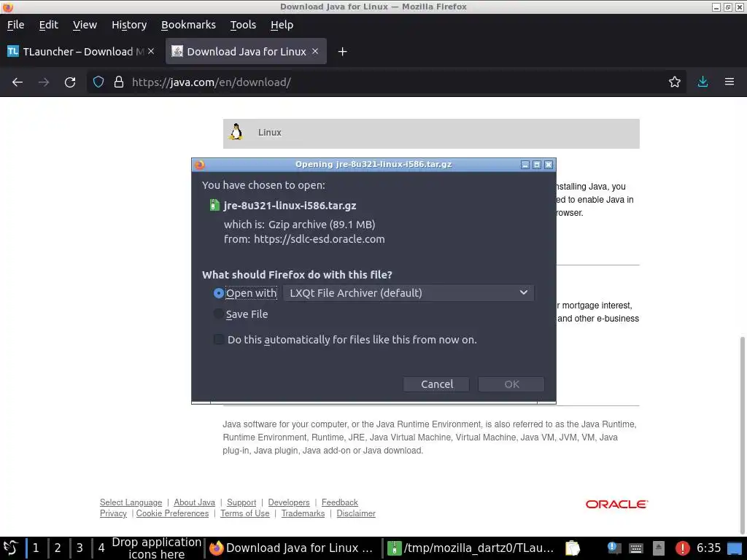The image size is (747, 560).
Task: Switch to virtual desktop 4
Action: (x=101, y=548)
